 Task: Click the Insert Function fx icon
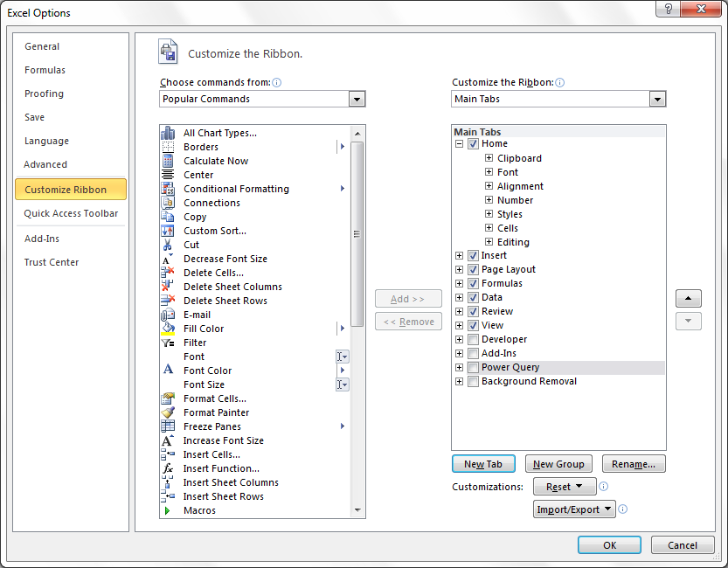pos(168,468)
